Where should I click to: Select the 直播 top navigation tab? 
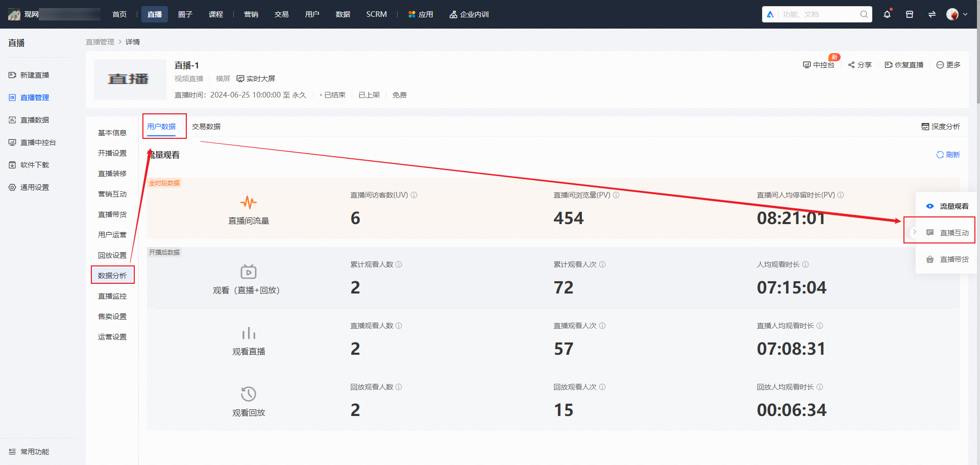(x=155, y=14)
